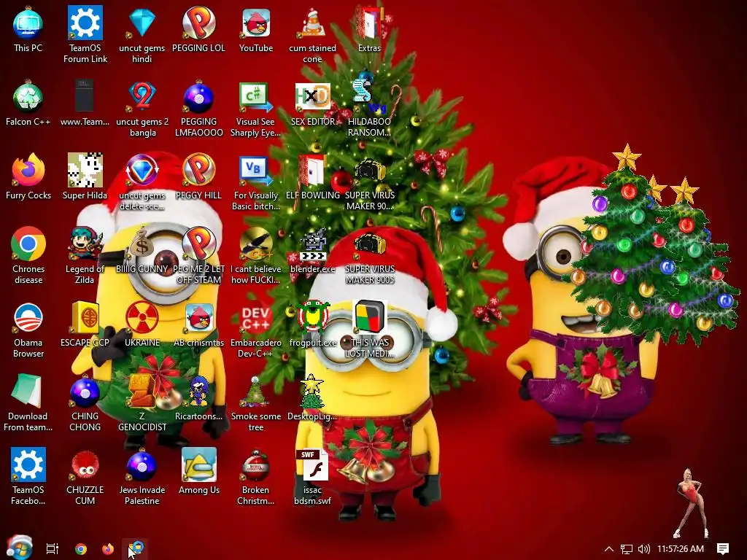Screen dimensions: 747x560
Task: Open the frogpult.exe frog icon
Action: click(312, 316)
